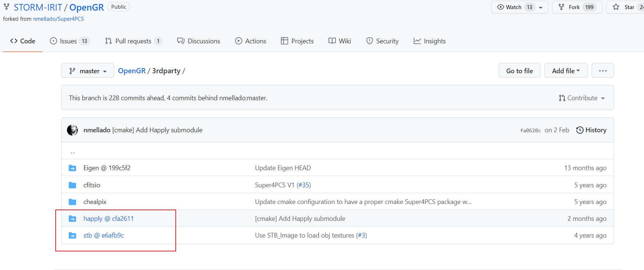
Task: Open the stb @ e6afb9c submodule
Action: tap(104, 235)
